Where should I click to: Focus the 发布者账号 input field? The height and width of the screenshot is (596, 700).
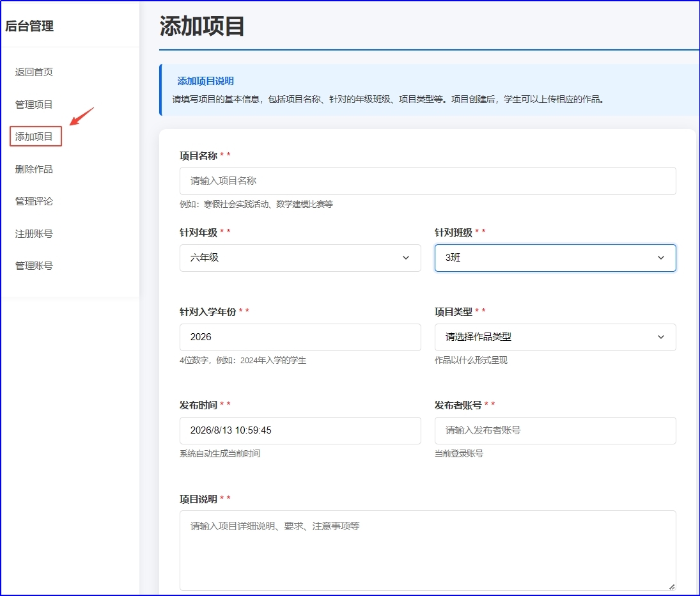pos(556,430)
